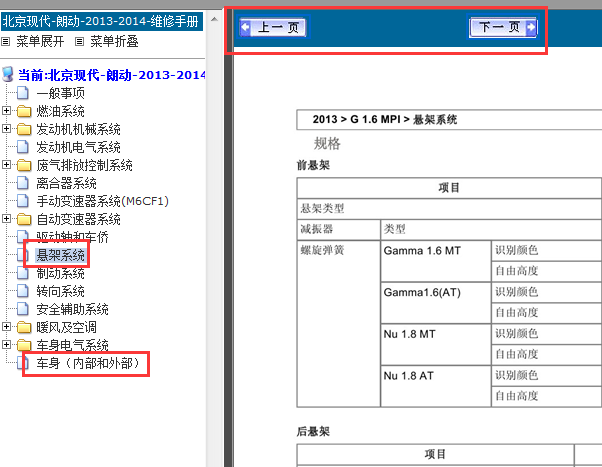This screenshot has width=602, height=467.
Task: Click breadcrumb heading 2013 > G 1.6 MPI > 悬架系统
Action: point(385,119)
